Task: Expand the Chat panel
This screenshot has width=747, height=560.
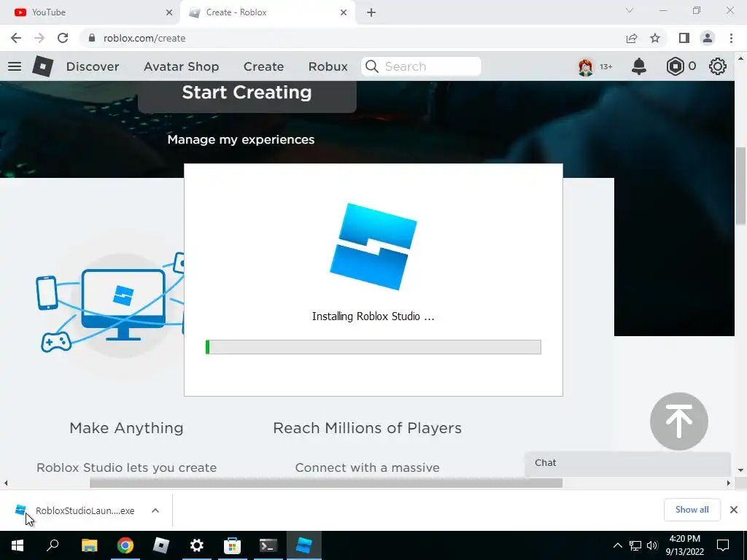Action: pos(627,463)
